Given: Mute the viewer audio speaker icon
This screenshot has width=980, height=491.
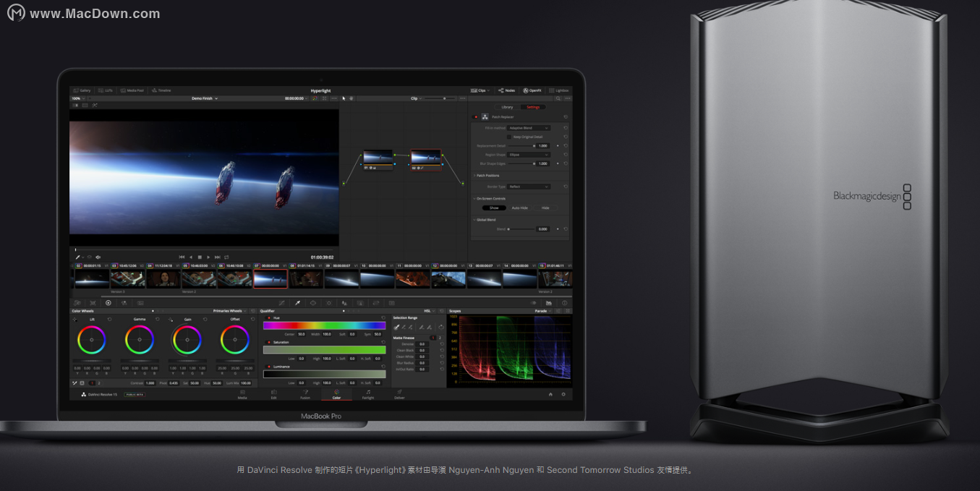Looking at the screenshot, I should click(98, 257).
